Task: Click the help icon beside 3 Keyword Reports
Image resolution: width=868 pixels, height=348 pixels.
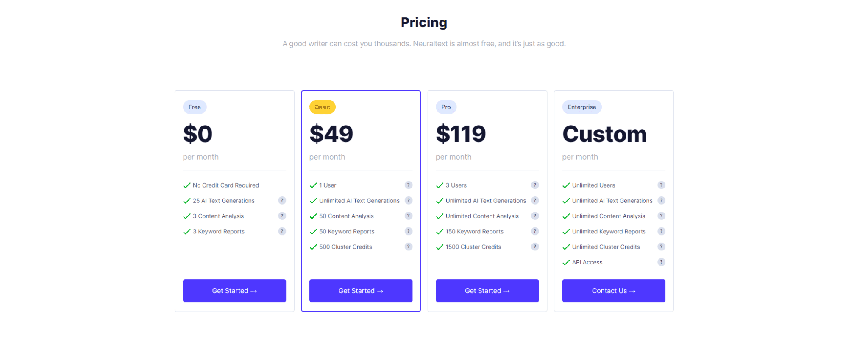Action: pos(282,231)
